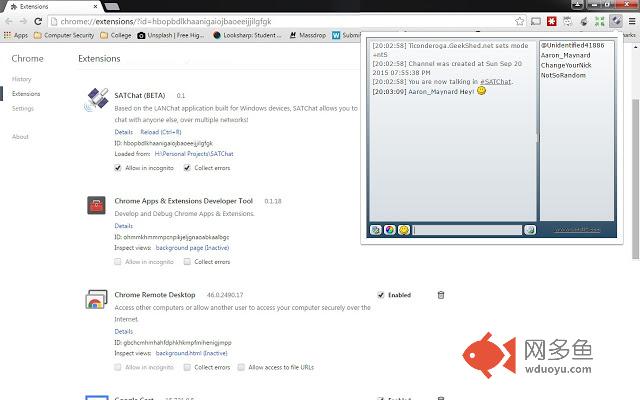Select the Extensions browser tab
This screenshot has width=640, height=400.
tap(51, 7)
